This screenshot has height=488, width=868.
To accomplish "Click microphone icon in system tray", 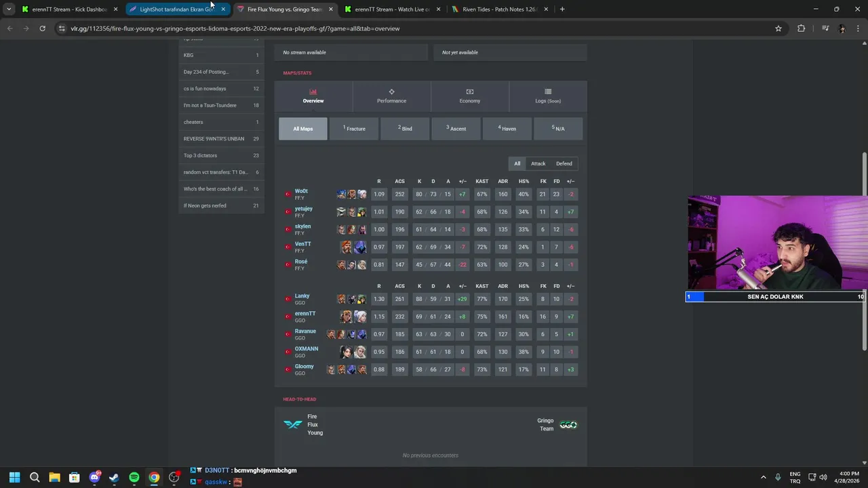I will tap(778, 477).
